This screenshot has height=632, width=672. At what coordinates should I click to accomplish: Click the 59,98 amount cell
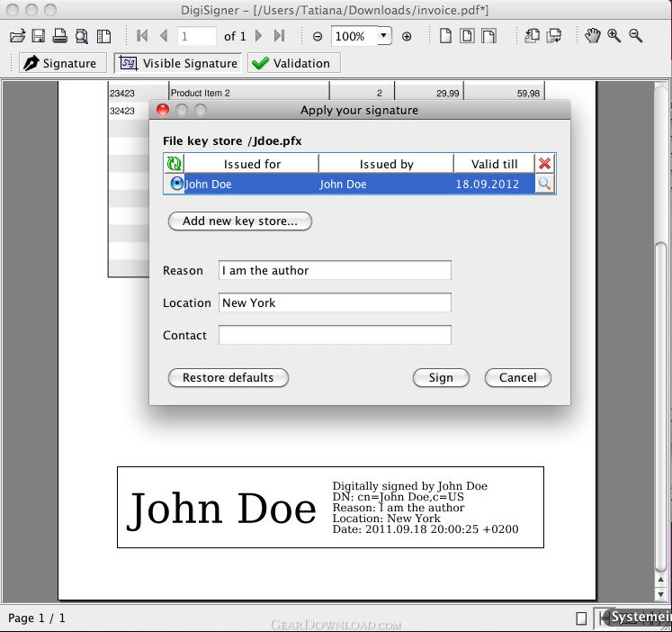click(505, 93)
